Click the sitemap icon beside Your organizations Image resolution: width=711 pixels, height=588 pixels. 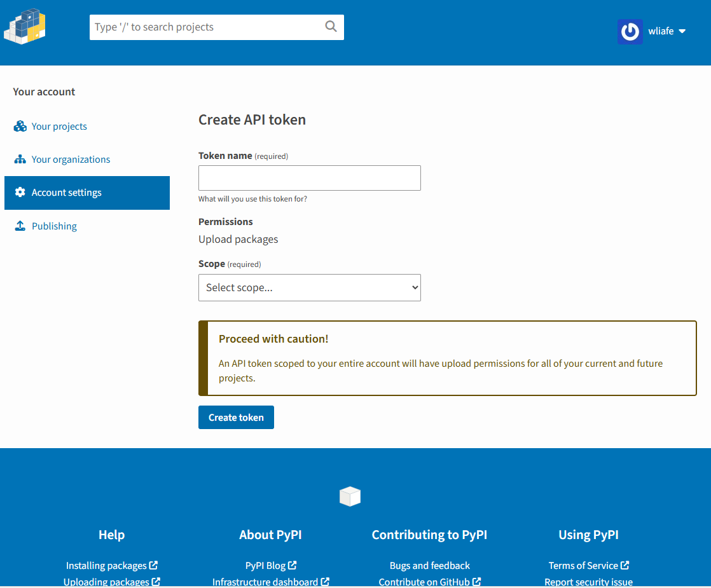pyautogui.click(x=20, y=160)
